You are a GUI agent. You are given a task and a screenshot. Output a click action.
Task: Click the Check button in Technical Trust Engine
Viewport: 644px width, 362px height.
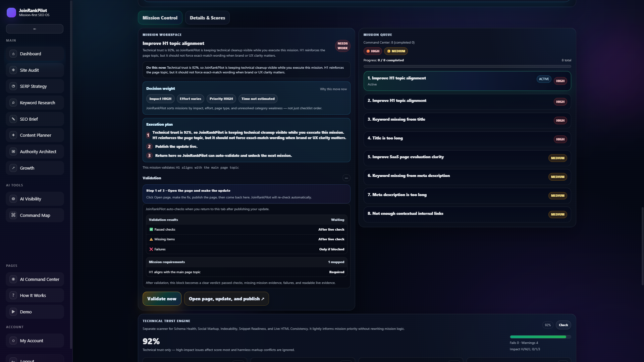pyautogui.click(x=563, y=325)
